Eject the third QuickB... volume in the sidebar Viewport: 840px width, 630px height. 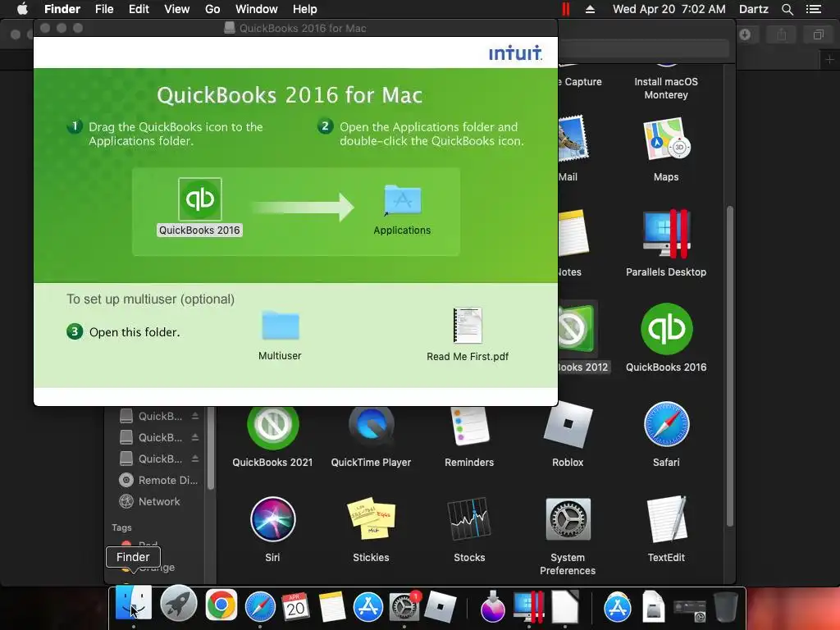[x=195, y=459]
